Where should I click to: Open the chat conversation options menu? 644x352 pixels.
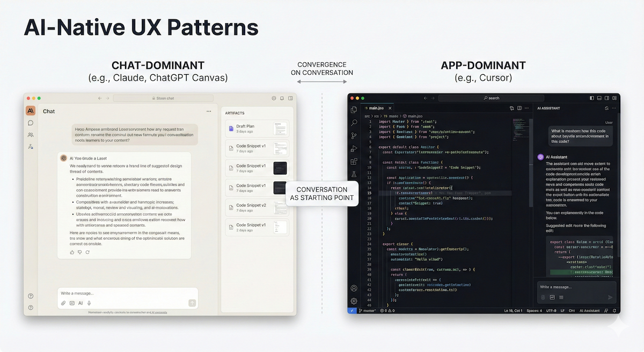[209, 111]
